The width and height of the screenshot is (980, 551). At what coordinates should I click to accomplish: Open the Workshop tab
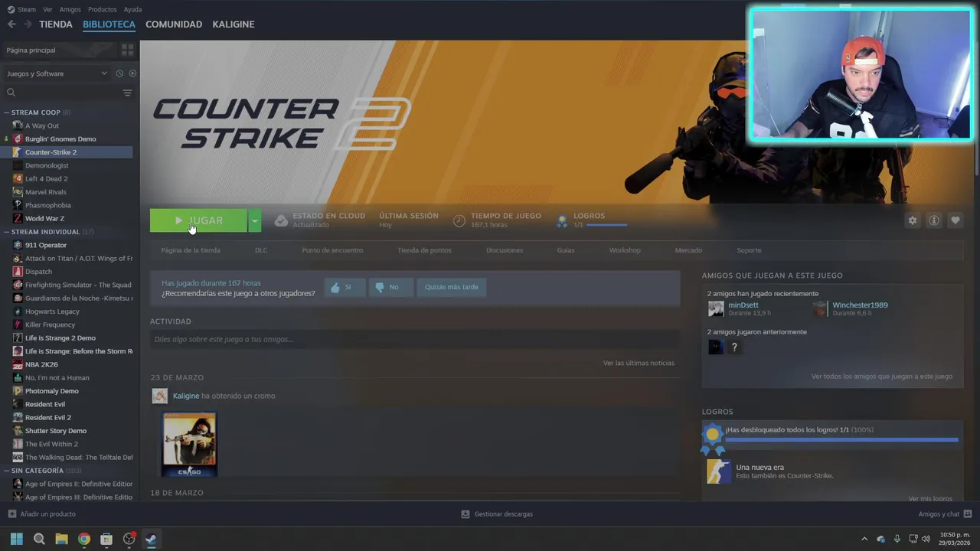pos(625,250)
